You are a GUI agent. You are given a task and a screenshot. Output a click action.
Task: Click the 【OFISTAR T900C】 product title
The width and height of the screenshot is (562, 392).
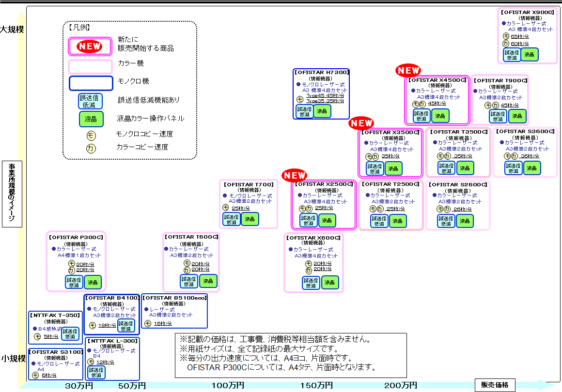pos(500,80)
